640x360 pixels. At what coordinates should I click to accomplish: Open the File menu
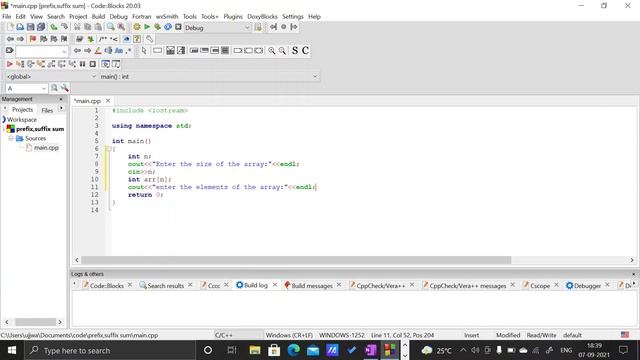(7, 16)
